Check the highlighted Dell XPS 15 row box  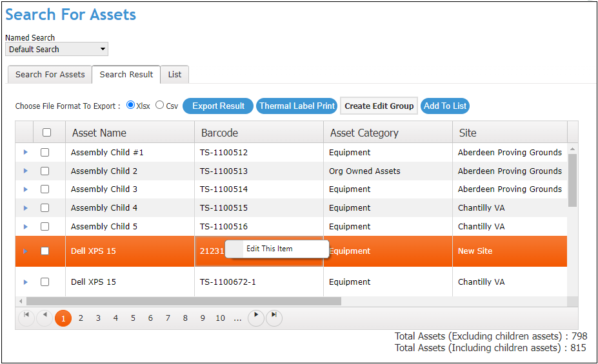[x=45, y=251]
